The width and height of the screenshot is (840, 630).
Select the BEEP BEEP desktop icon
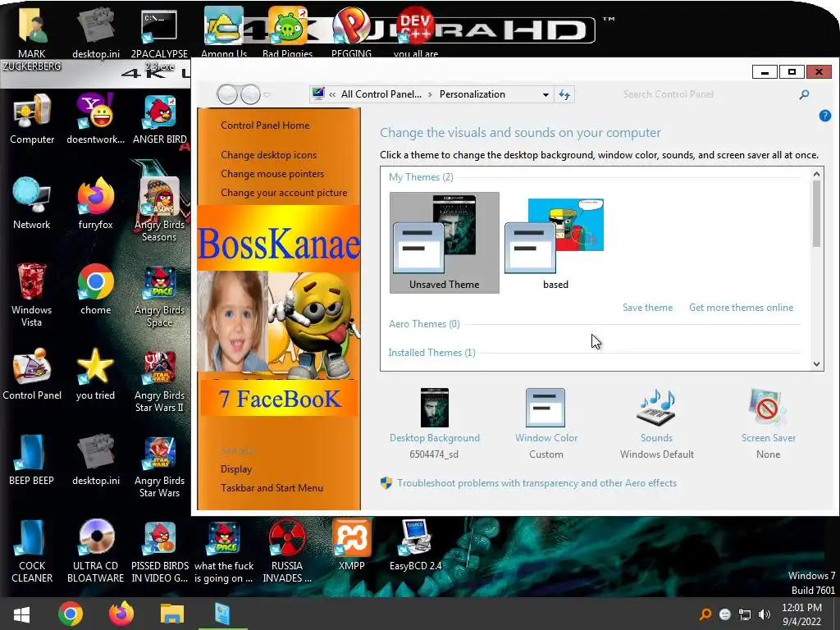32,459
